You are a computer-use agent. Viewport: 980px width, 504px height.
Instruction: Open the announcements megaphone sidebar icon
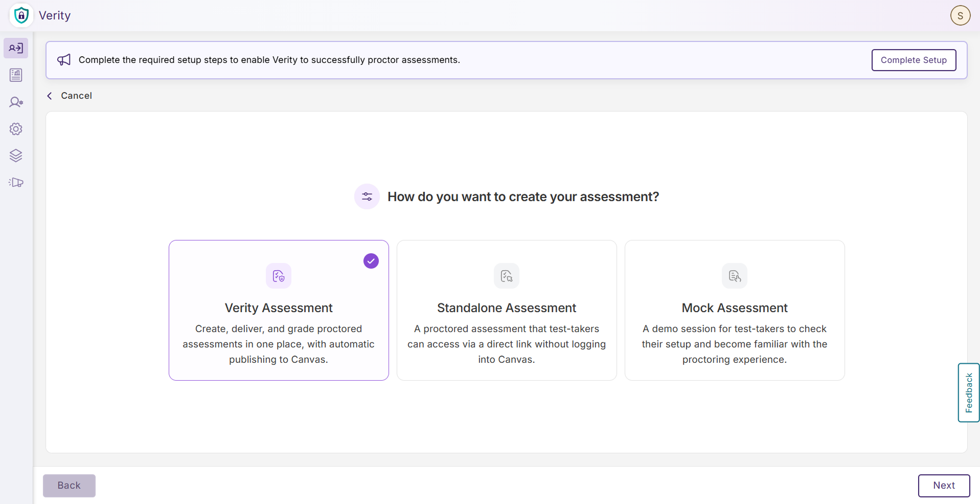pyautogui.click(x=16, y=183)
